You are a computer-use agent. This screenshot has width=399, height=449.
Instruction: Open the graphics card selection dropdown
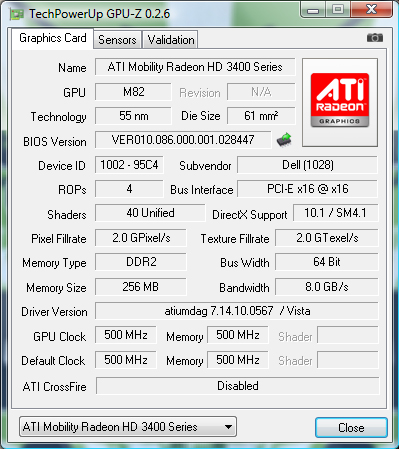click(128, 427)
